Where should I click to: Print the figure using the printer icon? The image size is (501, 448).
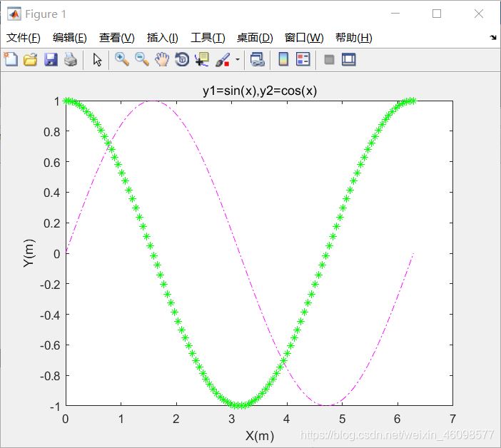click(71, 60)
